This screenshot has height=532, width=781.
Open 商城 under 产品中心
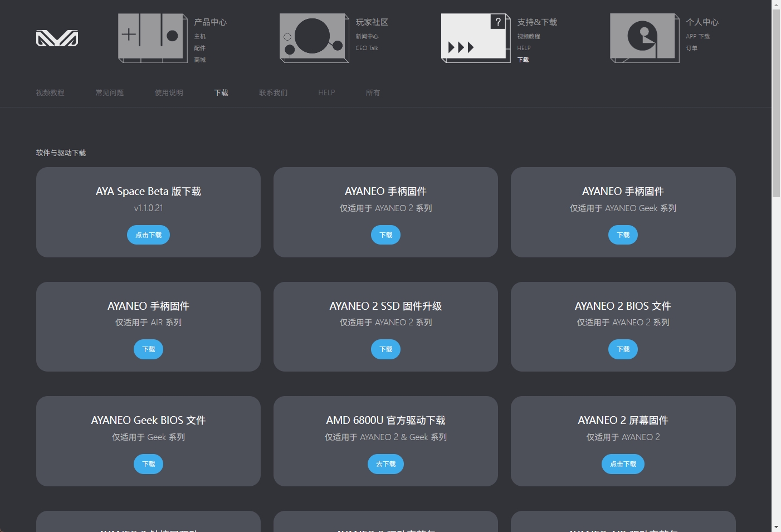[200, 60]
